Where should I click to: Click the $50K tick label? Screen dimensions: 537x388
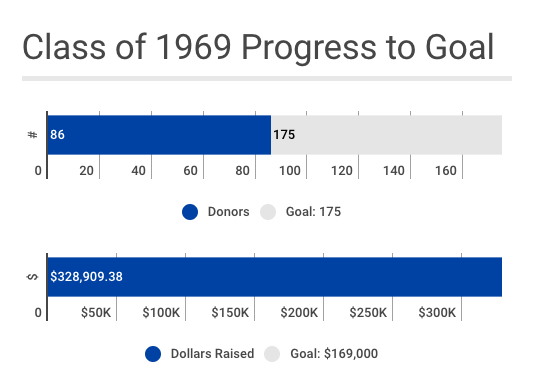click(x=96, y=312)
